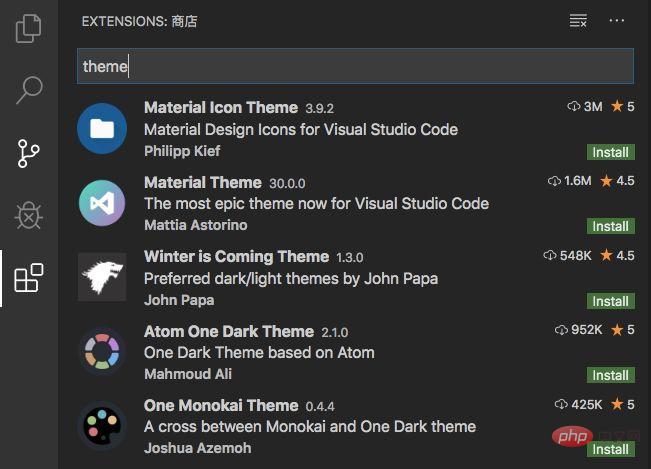Click the Material Theme extension icon
This screenshot has height=469, width=651.
[102, 203]
